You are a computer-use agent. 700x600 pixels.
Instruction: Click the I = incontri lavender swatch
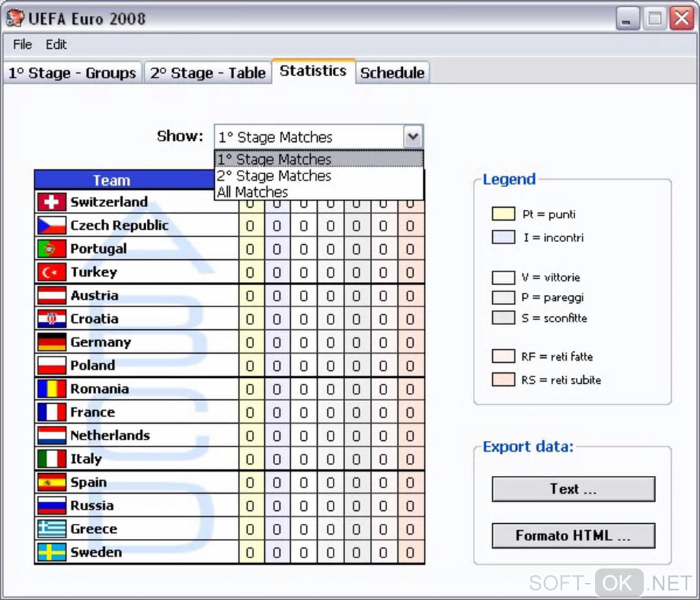pos(504,237)
